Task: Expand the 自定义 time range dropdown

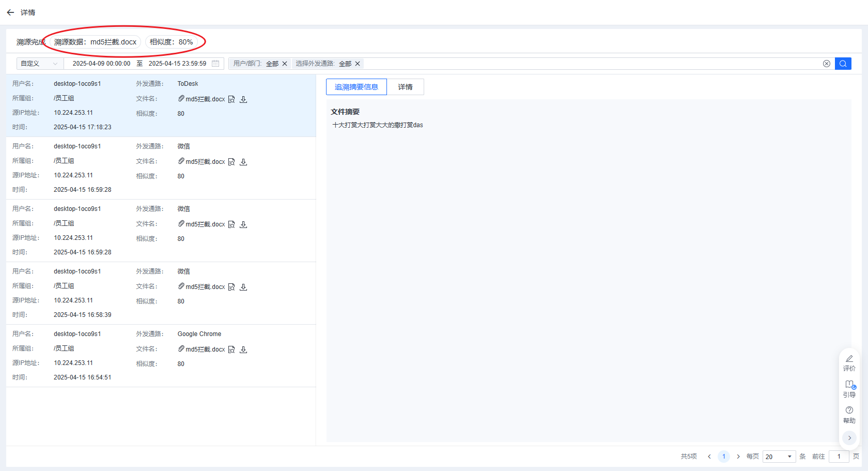Action: point(40,64)
